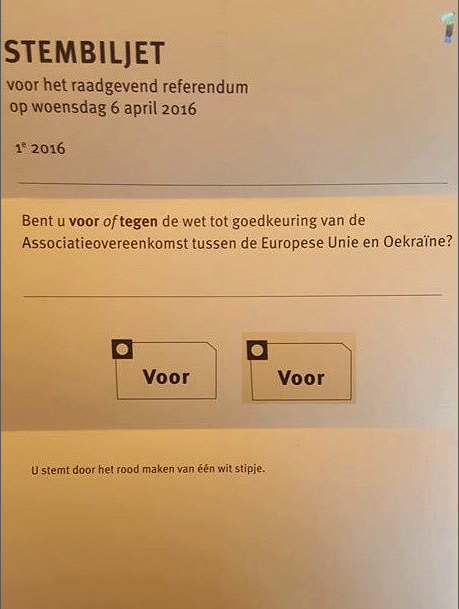This screenshot has width=459, height=609.
Task: Click the pushpin icon in the page corner
Action: (x=449, y=26)
